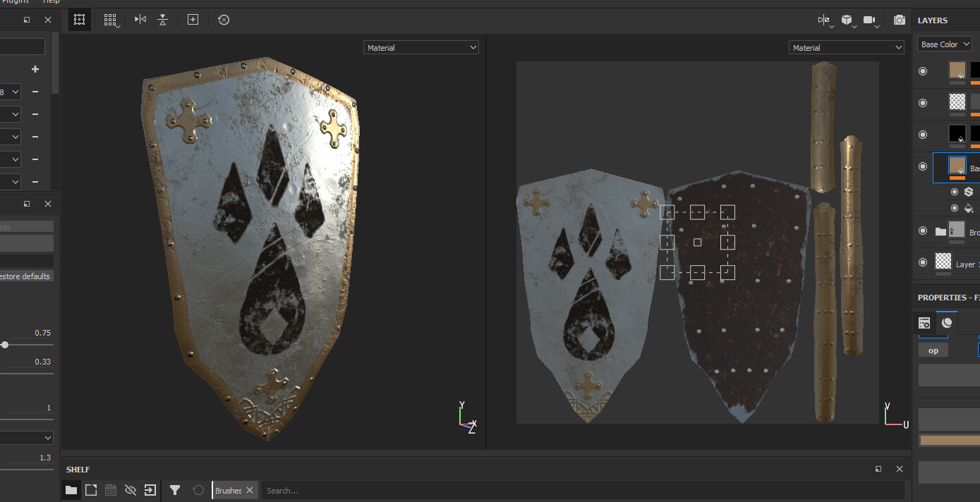Click the center-on-selection square icon
The height and width of the screenshot is (502, 980).
[x=193, y=20]
